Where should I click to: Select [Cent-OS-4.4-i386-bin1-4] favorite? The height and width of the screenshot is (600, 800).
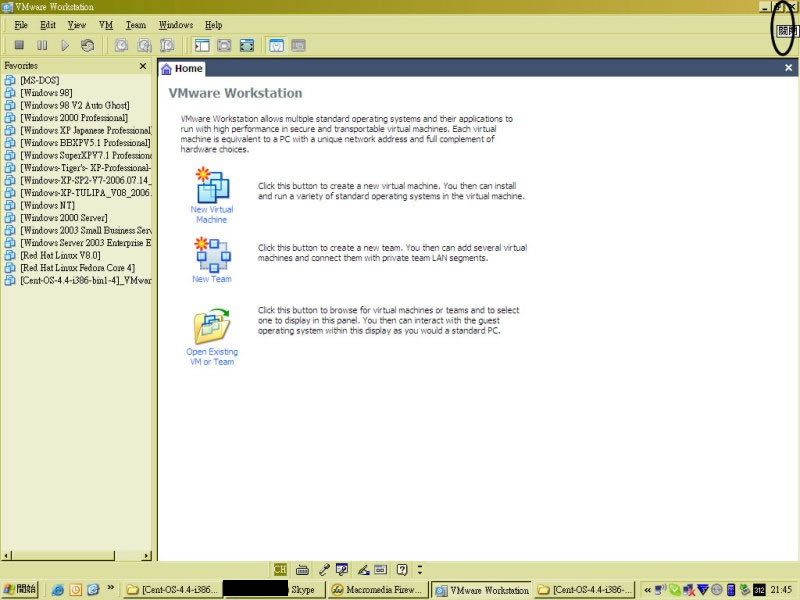pyautogui.click(x=86, y=280)
